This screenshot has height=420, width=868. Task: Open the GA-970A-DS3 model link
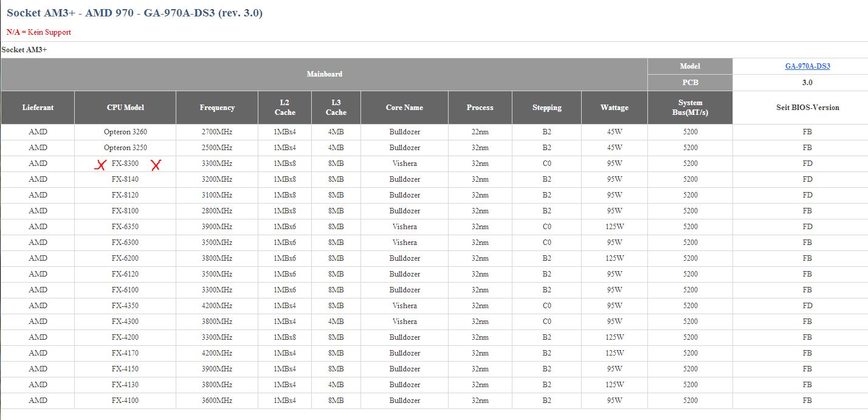pyautogui.click(x=807, y=66)
